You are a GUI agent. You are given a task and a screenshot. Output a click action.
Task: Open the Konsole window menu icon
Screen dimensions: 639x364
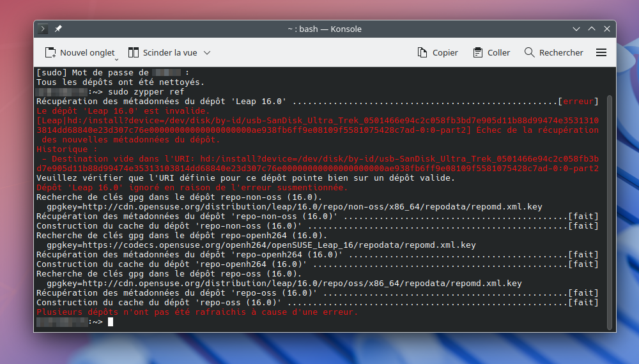pyautogui.click(x=43, y=29)
